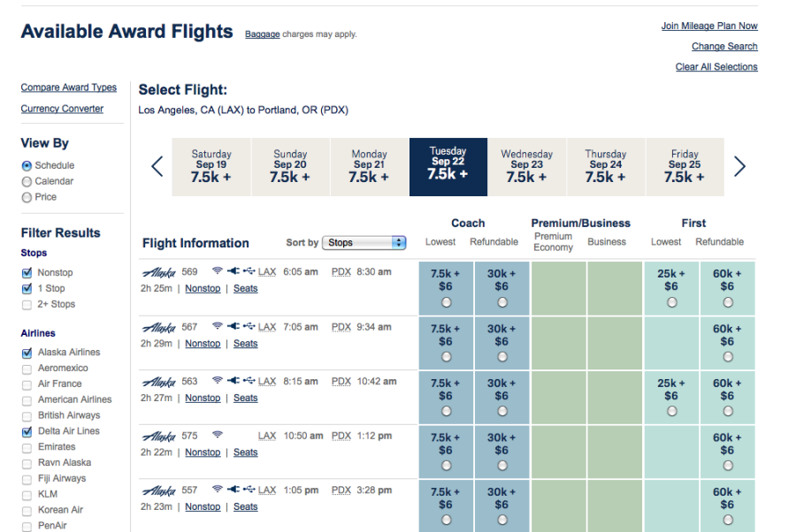
Task: Select refundable First fare for flight 575
Action: [x=727, y=466]
